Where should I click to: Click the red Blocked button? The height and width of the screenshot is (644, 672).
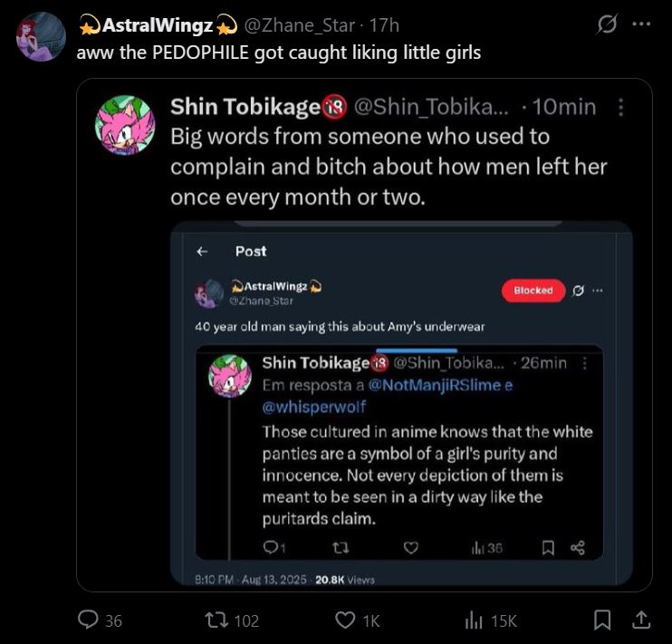(x=533, y=290)
